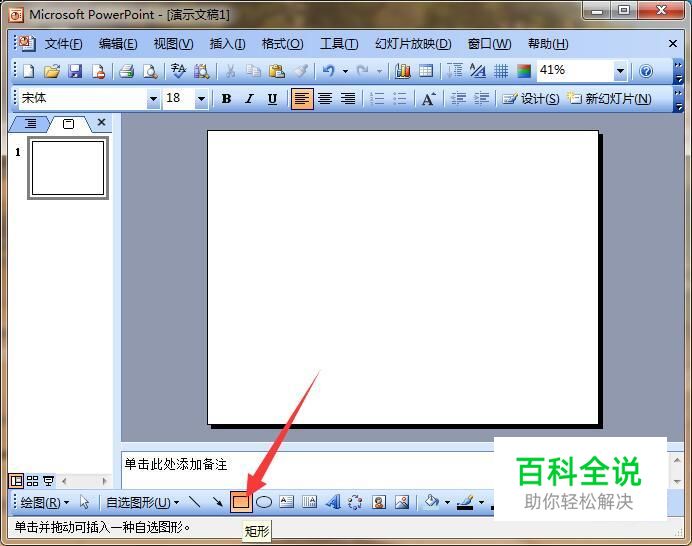Open an existing file with folder icon
The width and height of the screenshot is (692, 546).
[52, 71]
